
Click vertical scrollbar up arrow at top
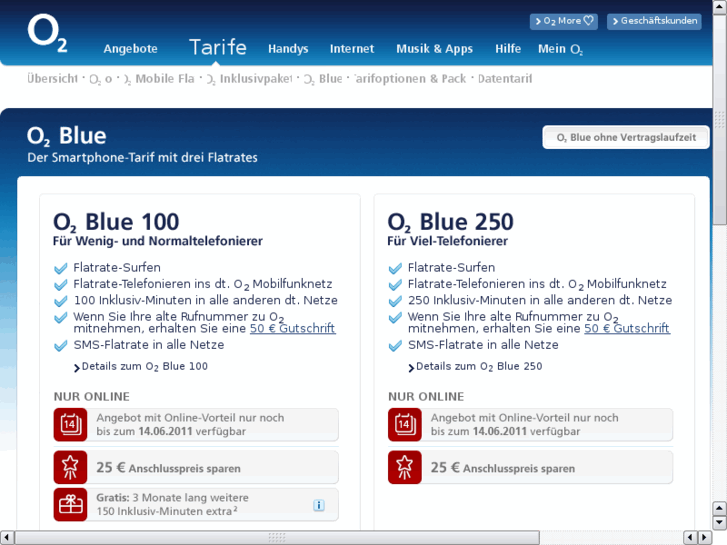point(720,6)
